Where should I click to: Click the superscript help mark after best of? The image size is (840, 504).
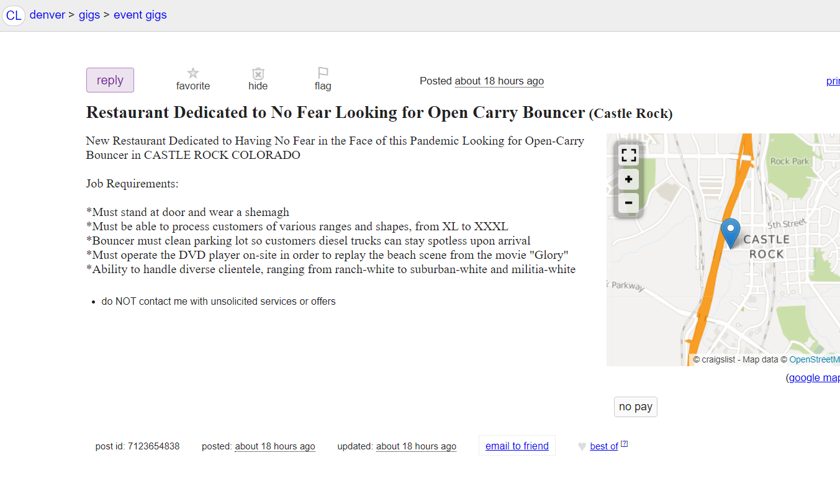pyautogui.click(x=625, y=444)
